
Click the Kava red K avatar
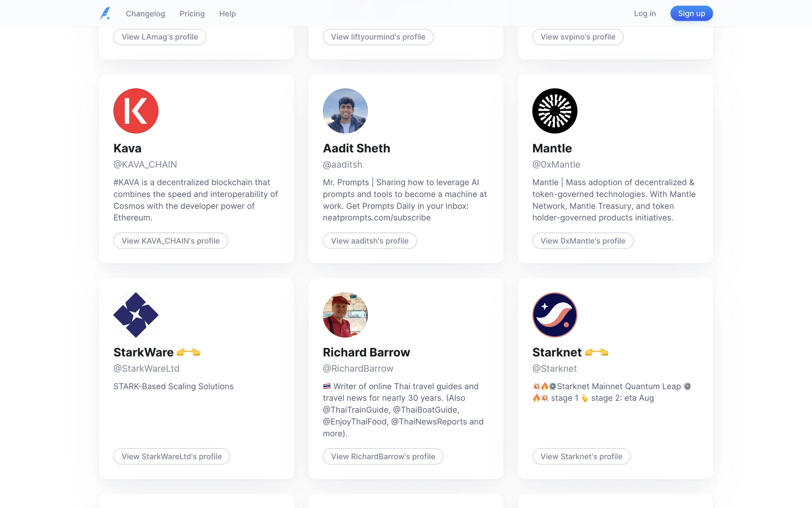pyautogui.click(x=136, y=111)
